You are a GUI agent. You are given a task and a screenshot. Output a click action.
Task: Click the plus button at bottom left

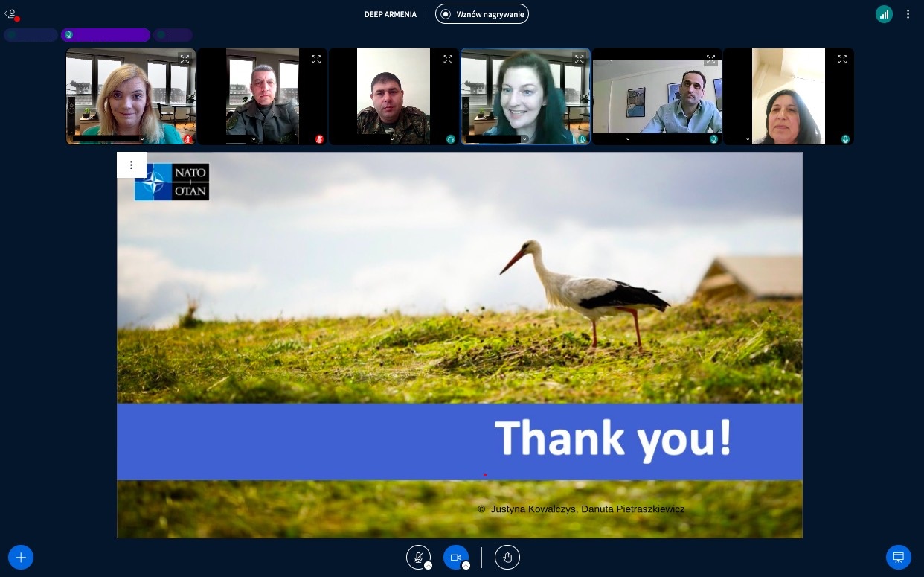[x=20, y=557]
